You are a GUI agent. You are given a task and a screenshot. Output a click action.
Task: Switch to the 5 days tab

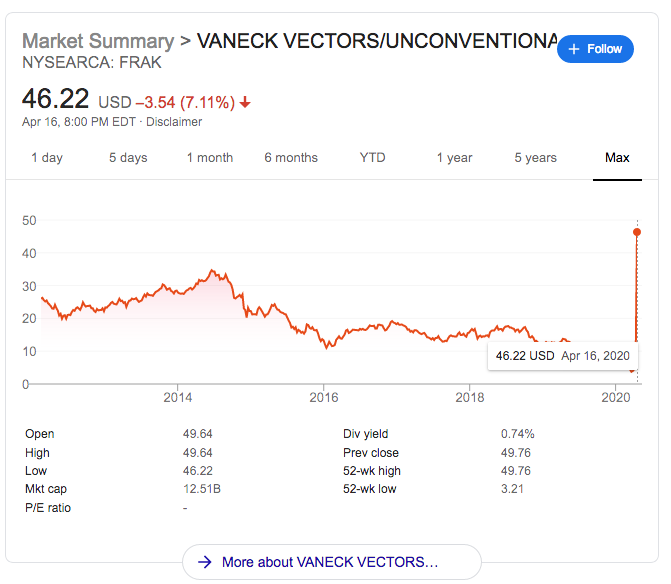tap(128, 157)
